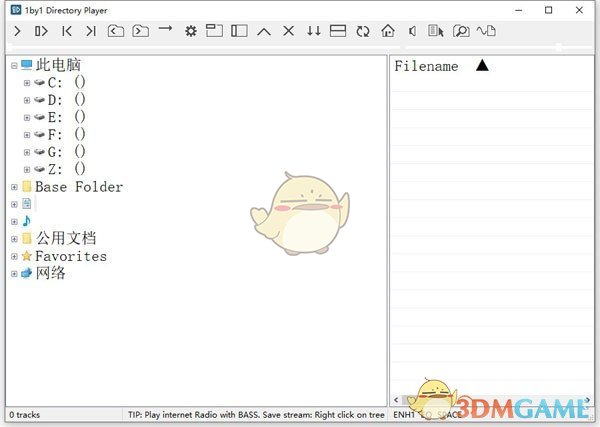Viewport: 600px width, 427px height.
Task: Click the speaker volume icon
Action: click(412, 31)
